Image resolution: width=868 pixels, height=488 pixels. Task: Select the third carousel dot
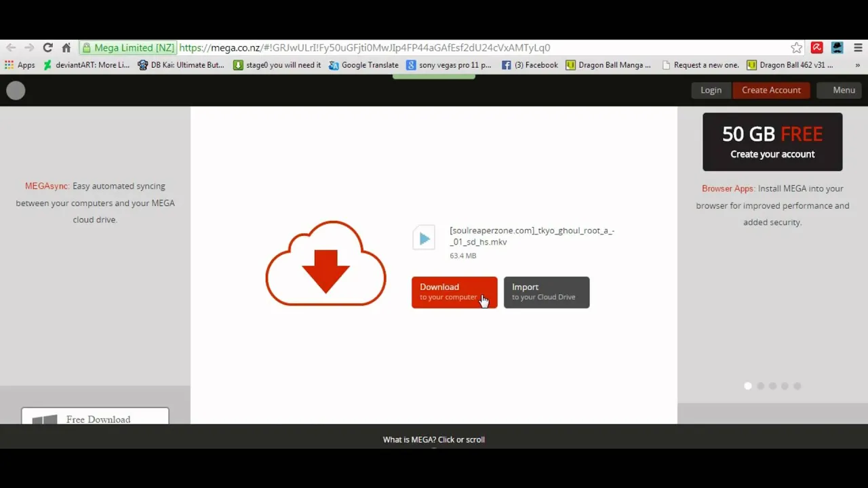click(x=772, y=386)
